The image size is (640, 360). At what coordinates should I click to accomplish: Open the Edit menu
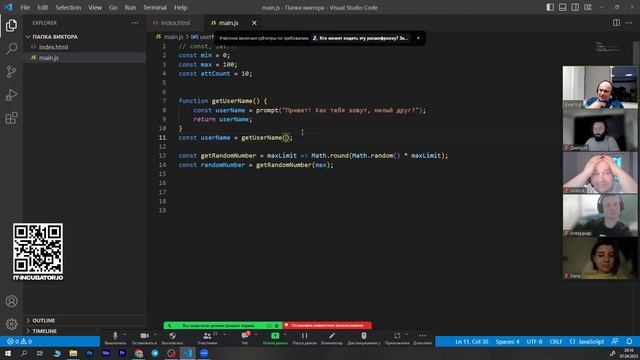tap(42, 7)
